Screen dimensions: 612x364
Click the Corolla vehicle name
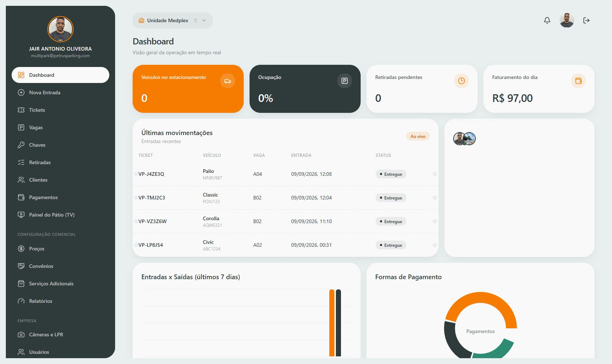[x=211, y=218]
